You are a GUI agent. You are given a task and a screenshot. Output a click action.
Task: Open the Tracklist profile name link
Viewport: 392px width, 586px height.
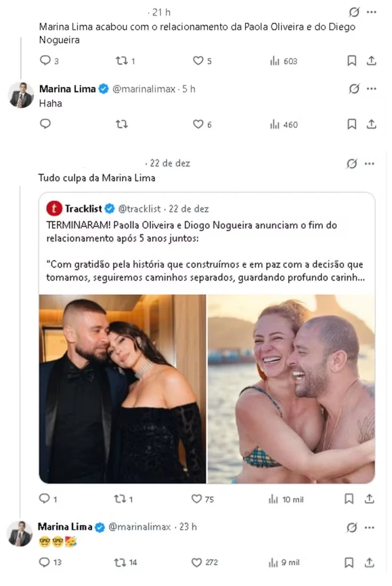tap(83, 209)
